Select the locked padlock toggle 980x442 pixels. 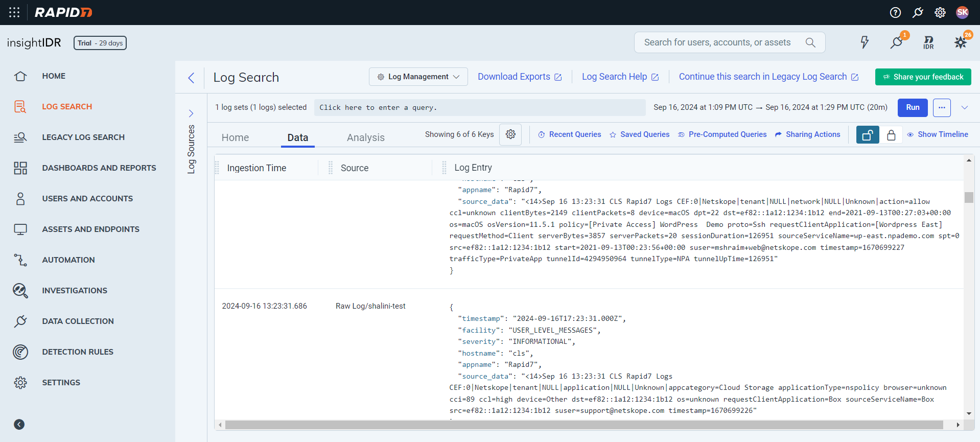click(891, 135)
